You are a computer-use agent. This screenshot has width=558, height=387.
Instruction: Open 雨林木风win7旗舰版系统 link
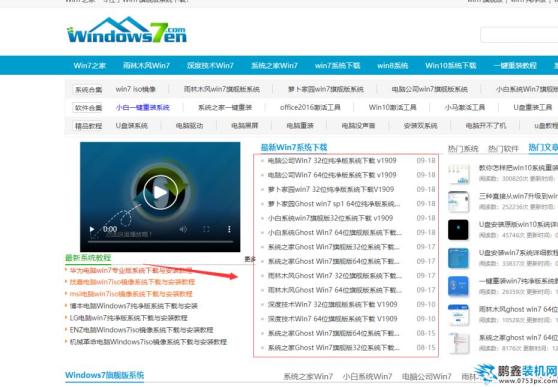point(222,89)
